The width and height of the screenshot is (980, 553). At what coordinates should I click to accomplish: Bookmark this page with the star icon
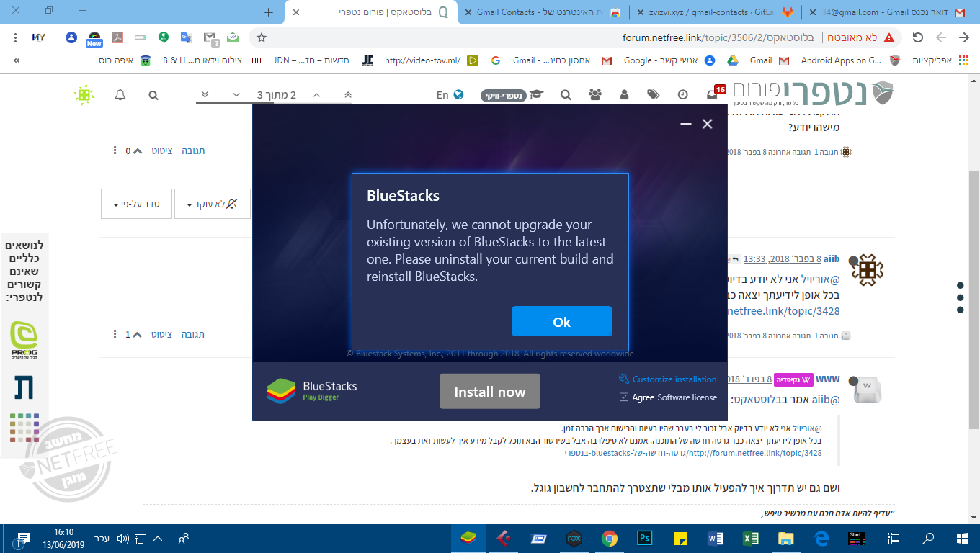(x=262, y=37)
